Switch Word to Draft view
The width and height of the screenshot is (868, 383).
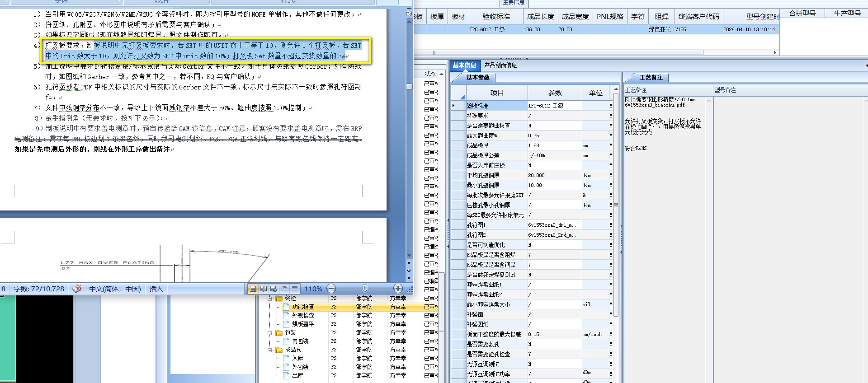[295, 289]
